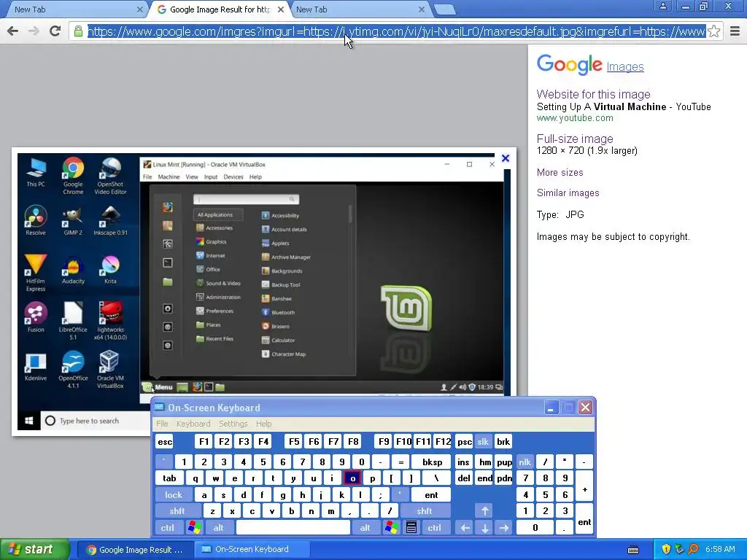Click the tab key on the keyboard
The image size is (747, 560).
click(x=169, y=478)
